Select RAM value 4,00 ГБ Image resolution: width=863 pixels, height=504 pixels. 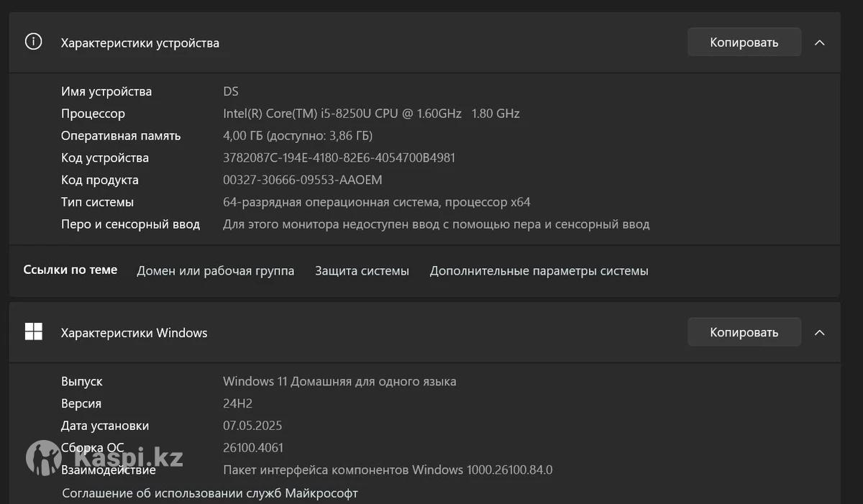tap(298, 136)
